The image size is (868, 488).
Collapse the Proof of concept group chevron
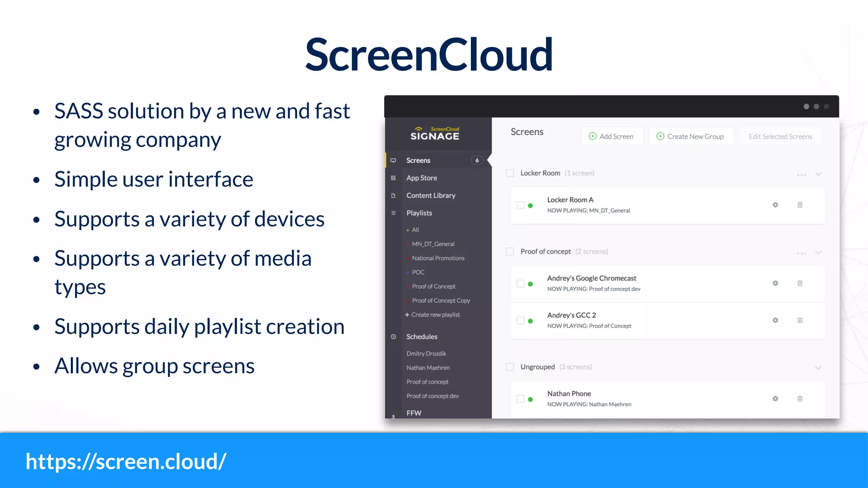click(x=818, y=252)
